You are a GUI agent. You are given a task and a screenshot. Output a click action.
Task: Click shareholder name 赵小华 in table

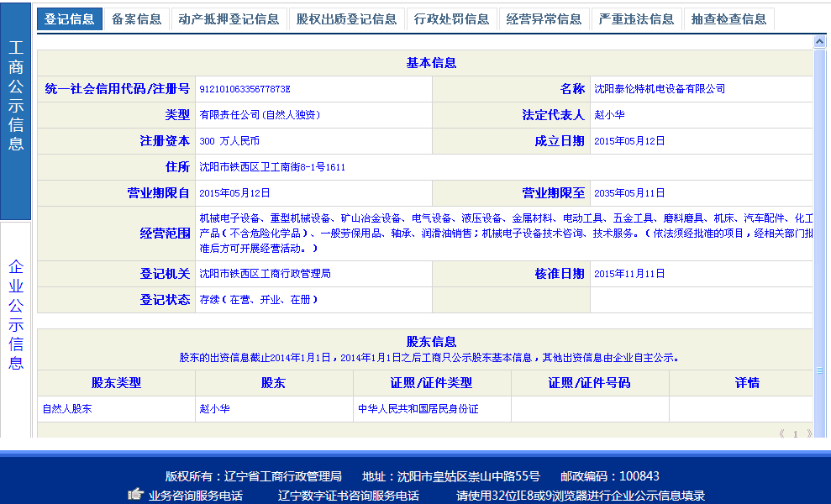pos(215,409)
